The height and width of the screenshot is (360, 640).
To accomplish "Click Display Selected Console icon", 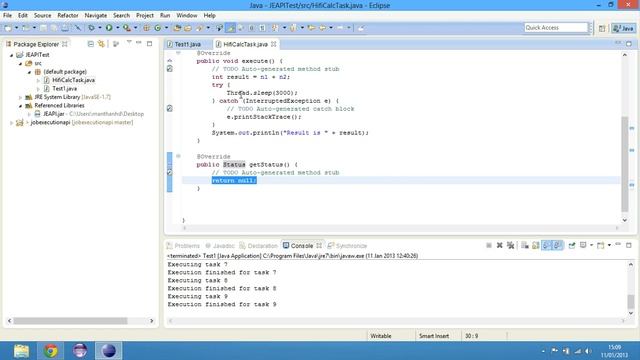I will pos(583,245).
